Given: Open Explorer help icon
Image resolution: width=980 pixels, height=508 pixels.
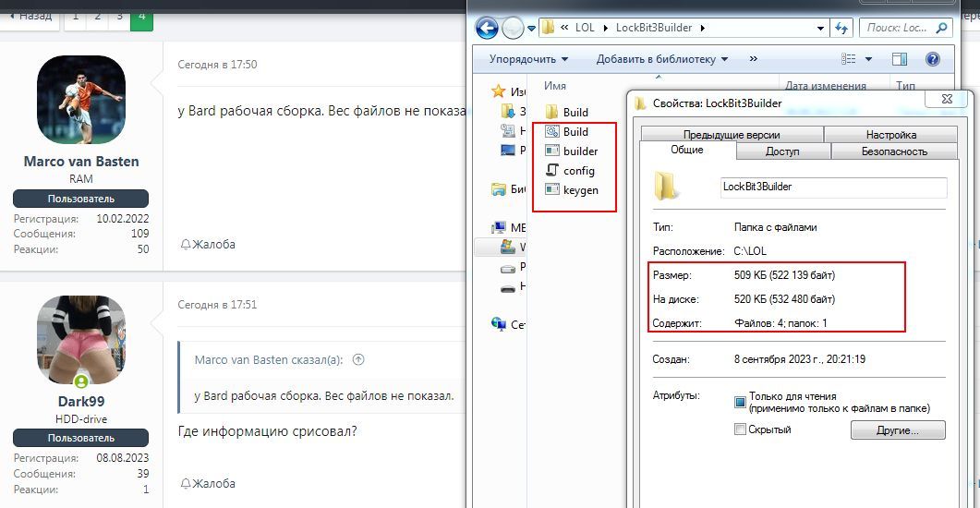Looking at the screenshot, I should (933, 59).
